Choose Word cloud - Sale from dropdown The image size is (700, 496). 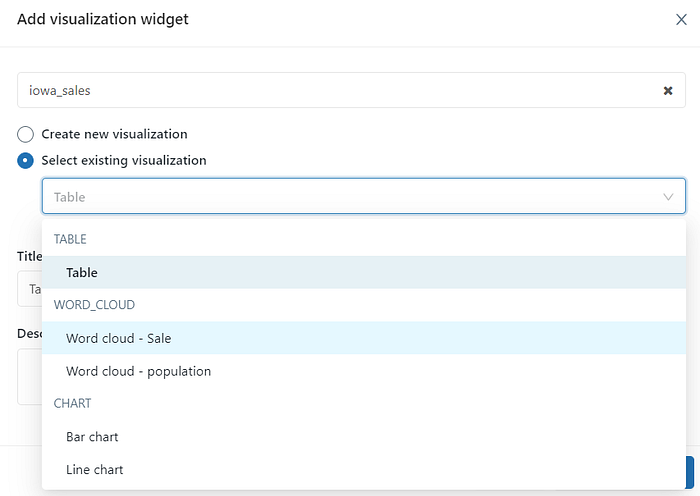(364, 338)
